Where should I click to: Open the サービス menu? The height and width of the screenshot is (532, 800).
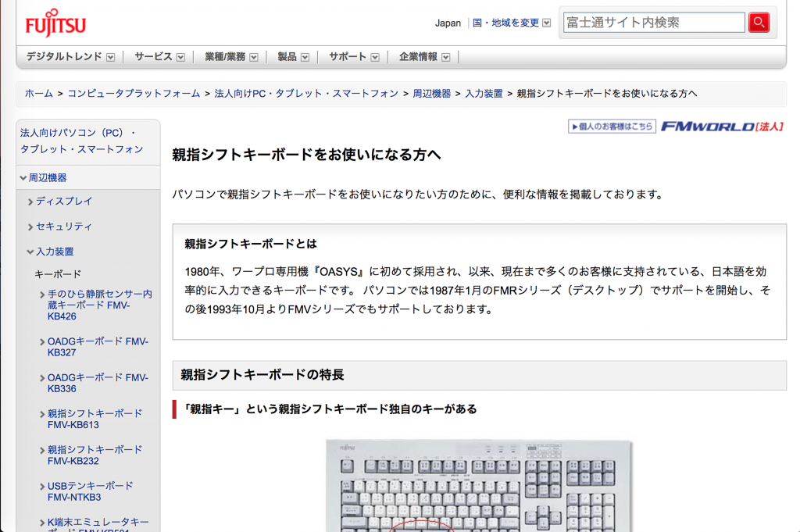click(159, 56)
